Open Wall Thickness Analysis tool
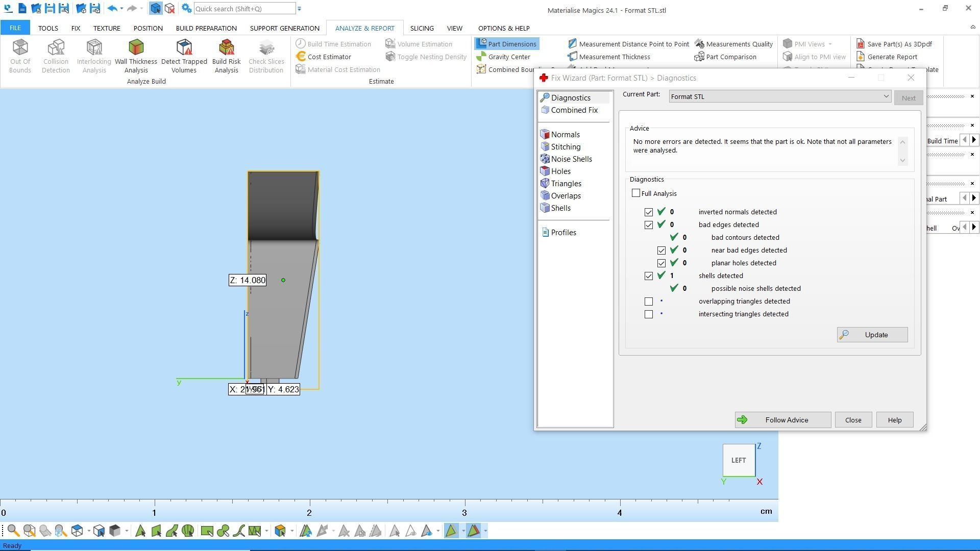 tap(136, 56)
